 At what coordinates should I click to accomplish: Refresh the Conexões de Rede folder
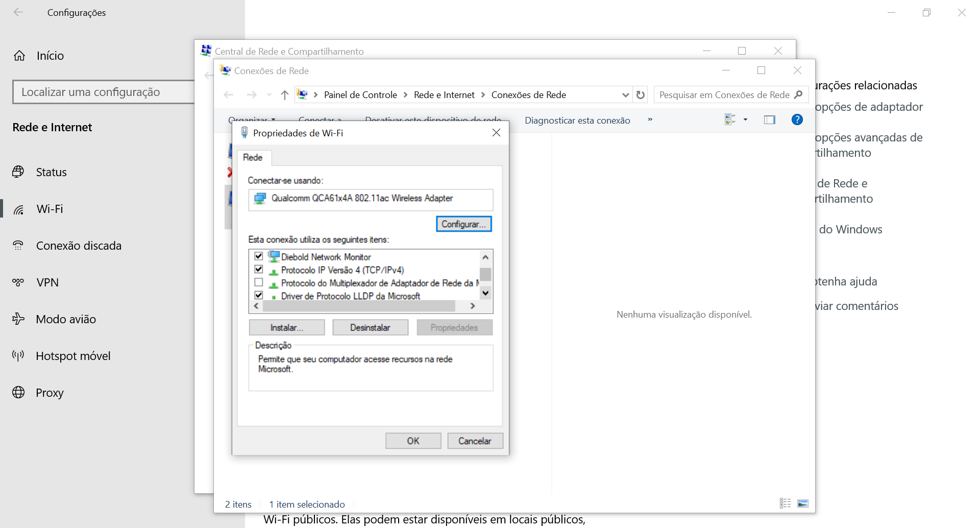tap(640, 94)
